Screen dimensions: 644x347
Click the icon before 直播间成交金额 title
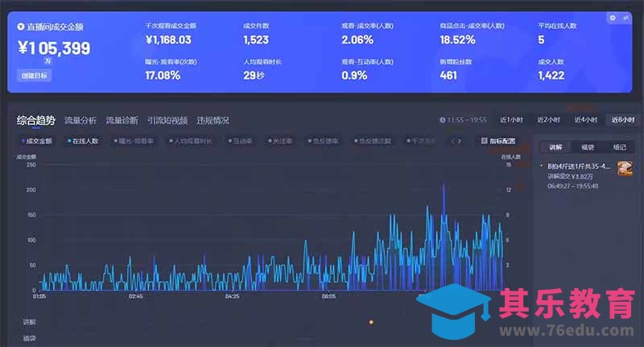click(21, 27)
